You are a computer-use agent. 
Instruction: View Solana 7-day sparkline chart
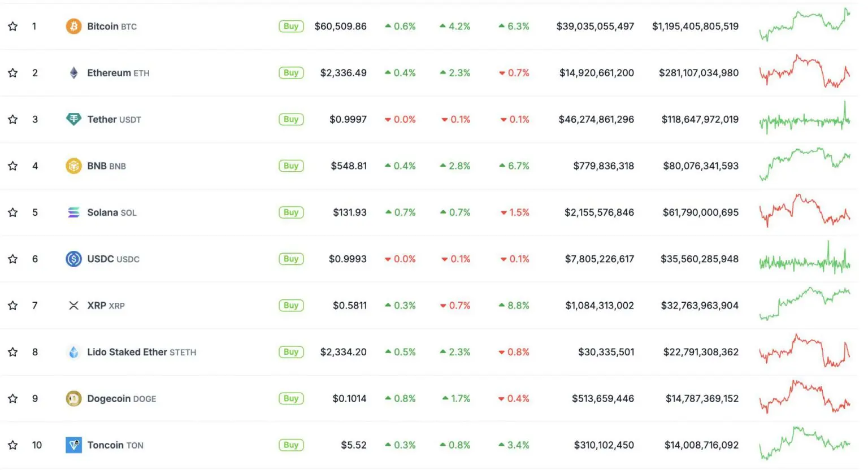point(805,211)
